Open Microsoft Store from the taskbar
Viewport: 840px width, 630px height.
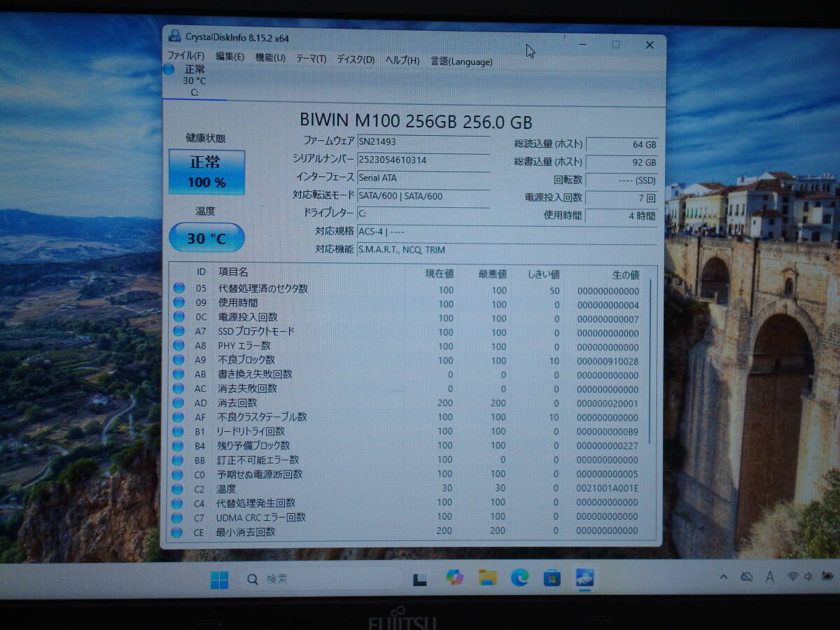tap(552, 577)
